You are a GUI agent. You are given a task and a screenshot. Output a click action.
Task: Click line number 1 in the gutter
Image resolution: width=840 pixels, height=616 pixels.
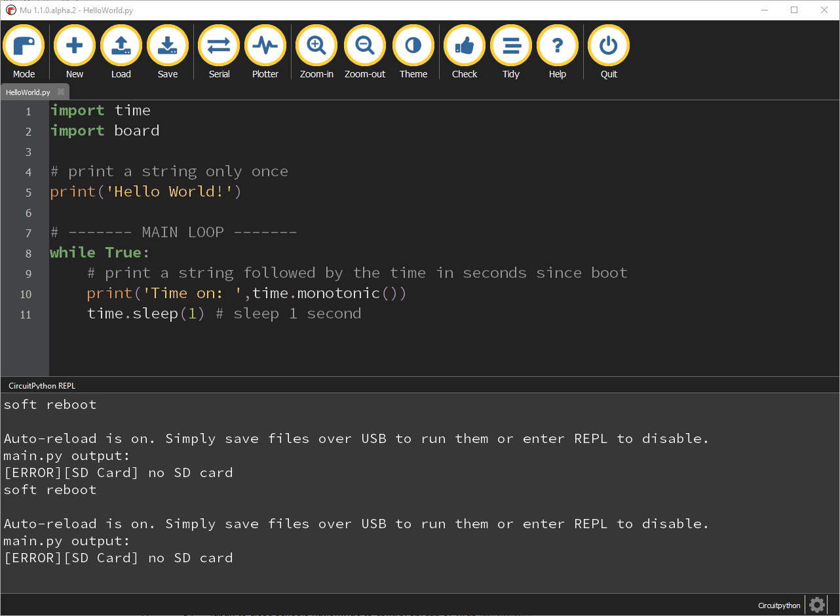click(28, 111)
